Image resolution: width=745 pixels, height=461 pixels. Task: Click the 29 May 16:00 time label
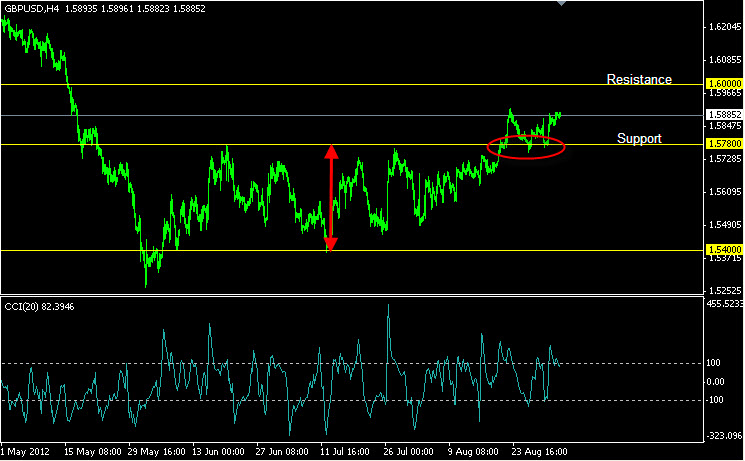point(156,451)
